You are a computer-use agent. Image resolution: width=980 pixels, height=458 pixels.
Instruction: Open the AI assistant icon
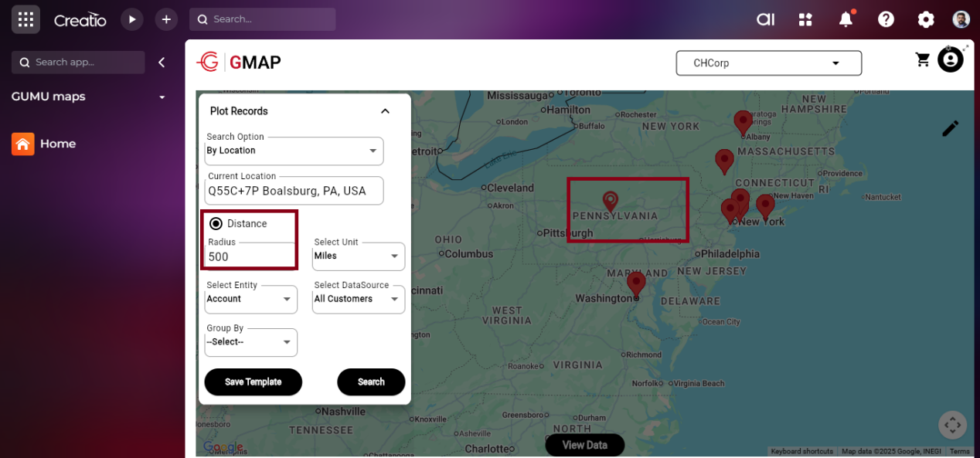click(766, 19)
